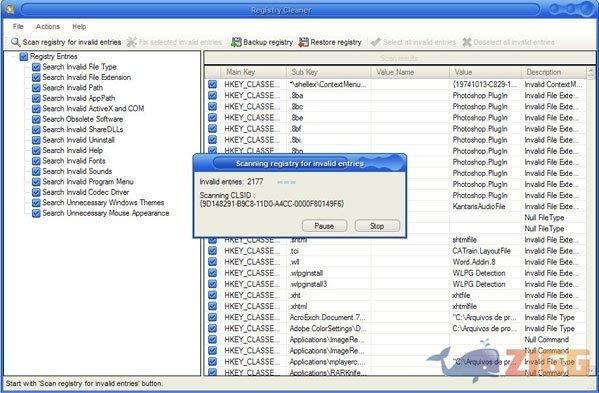Screen dimensions: 599x393
Task: Click the scan progress indicator in dialog
Action: 287,182
